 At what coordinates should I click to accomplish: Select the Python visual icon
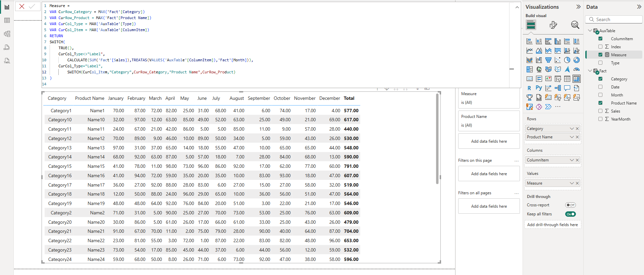[x=539, y=88]
